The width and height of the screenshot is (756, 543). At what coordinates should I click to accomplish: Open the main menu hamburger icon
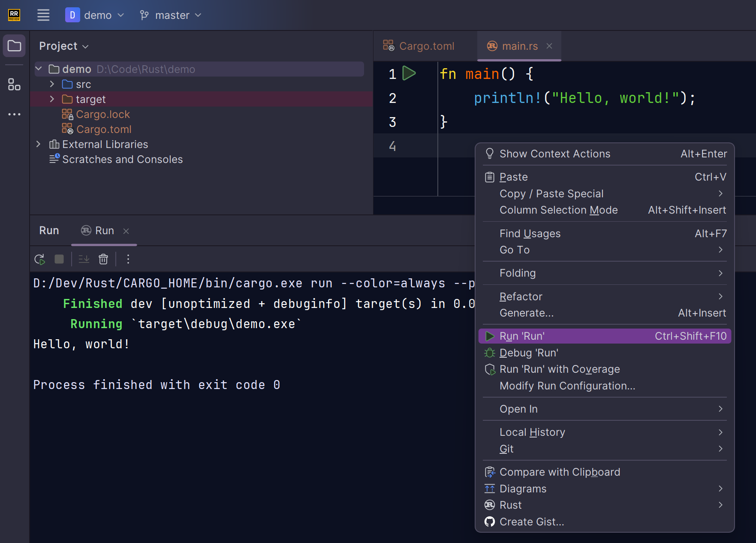(x=43, y=15)
